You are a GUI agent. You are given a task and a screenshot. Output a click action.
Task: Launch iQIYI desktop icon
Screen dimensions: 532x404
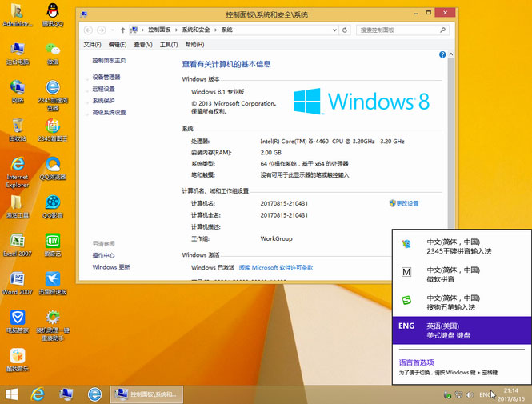[x=53, y=245]
